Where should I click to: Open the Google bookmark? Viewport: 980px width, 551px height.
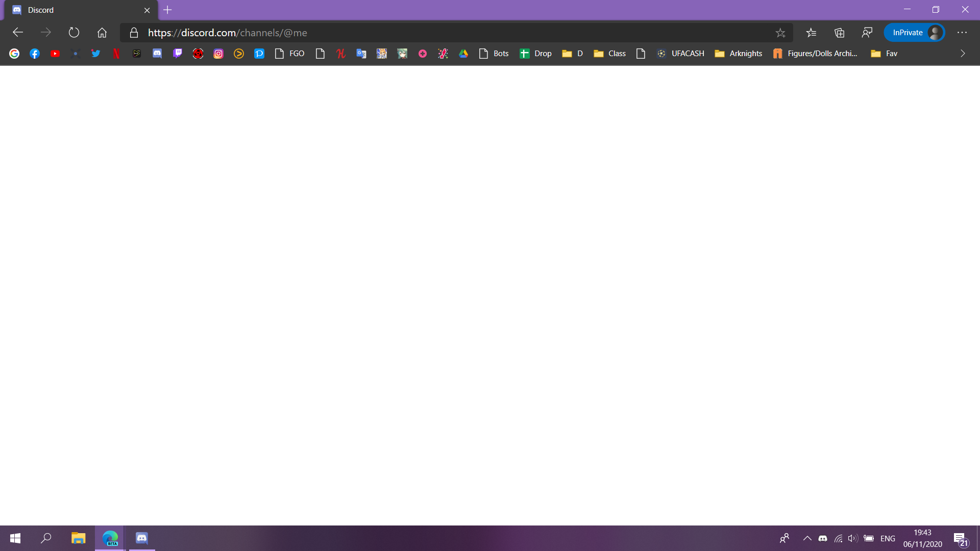(x=14, y=54)
